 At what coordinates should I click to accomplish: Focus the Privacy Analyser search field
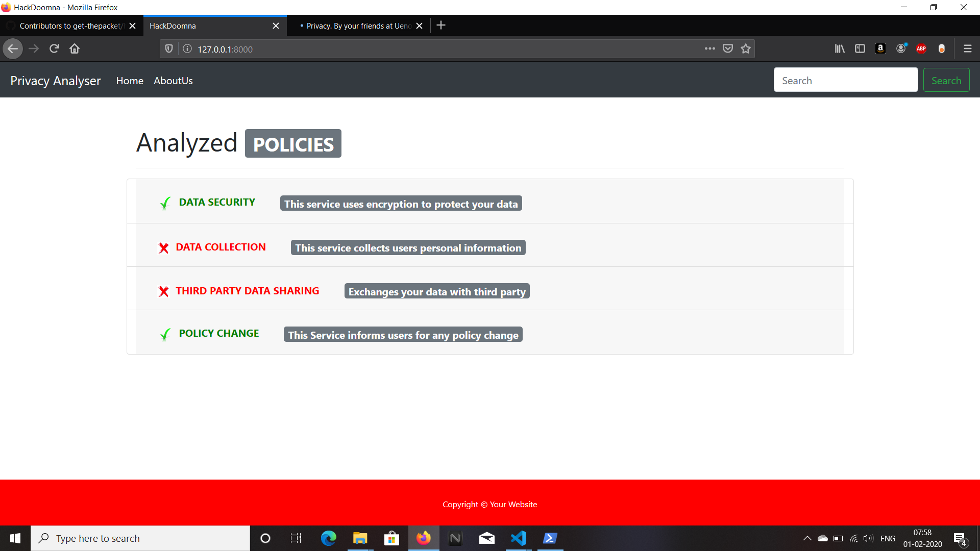pos(845,80)
